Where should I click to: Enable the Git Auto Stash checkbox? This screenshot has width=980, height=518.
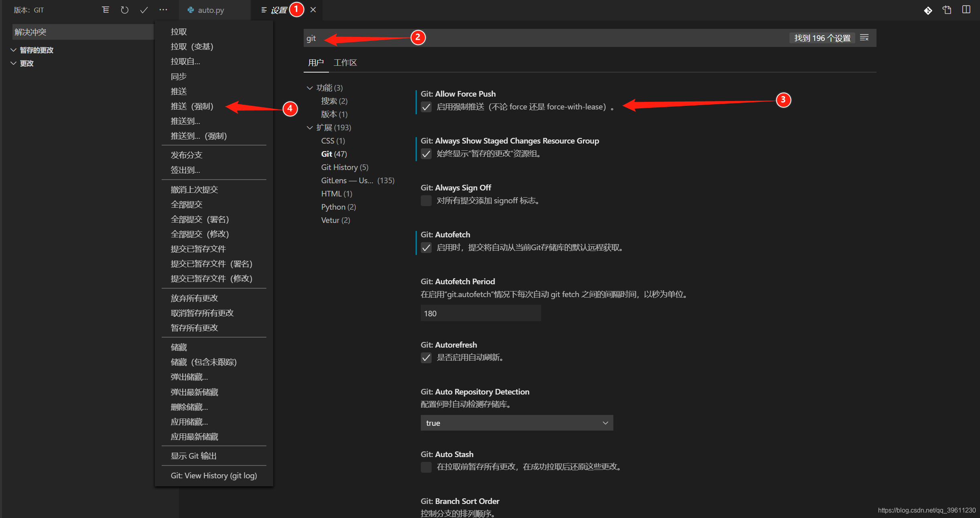426,467
